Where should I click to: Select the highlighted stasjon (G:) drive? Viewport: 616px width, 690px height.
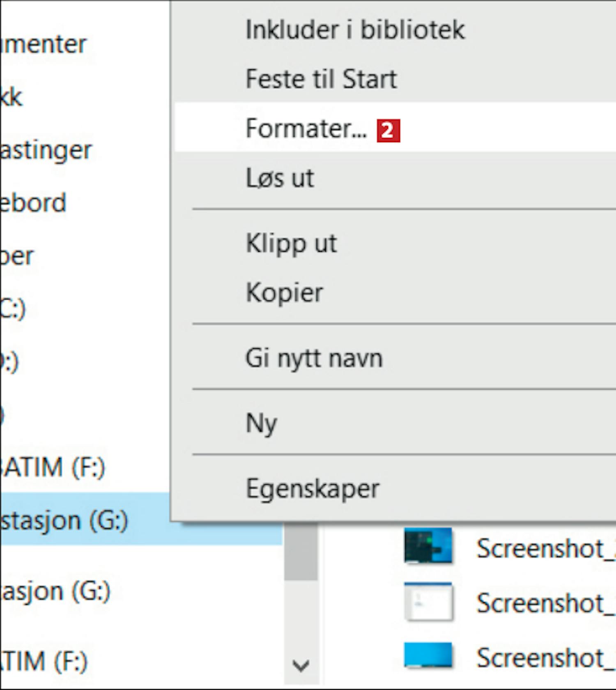tap(64, 520)
